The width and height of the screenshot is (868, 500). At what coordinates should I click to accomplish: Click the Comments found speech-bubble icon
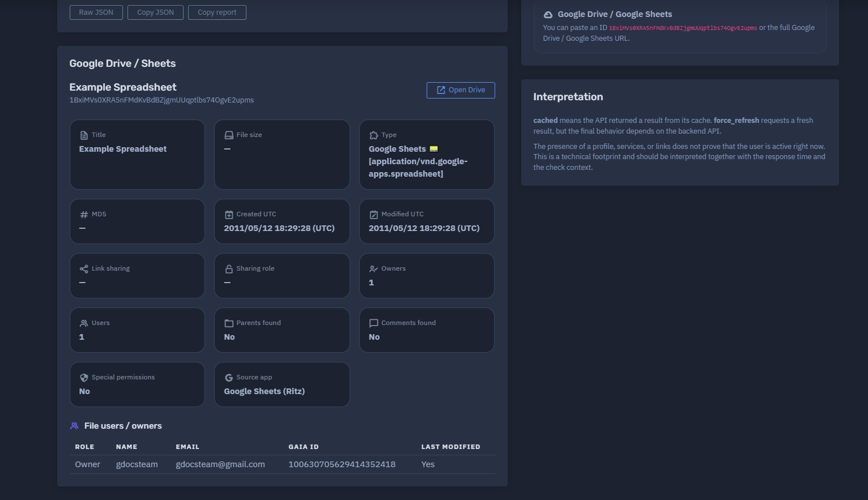tap(374, 323)
